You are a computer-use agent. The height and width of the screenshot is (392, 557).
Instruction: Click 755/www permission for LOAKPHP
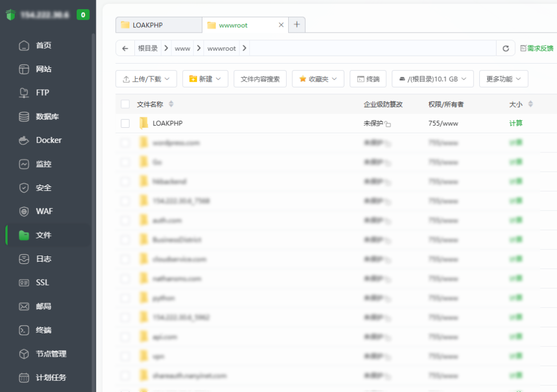(443, 123)
